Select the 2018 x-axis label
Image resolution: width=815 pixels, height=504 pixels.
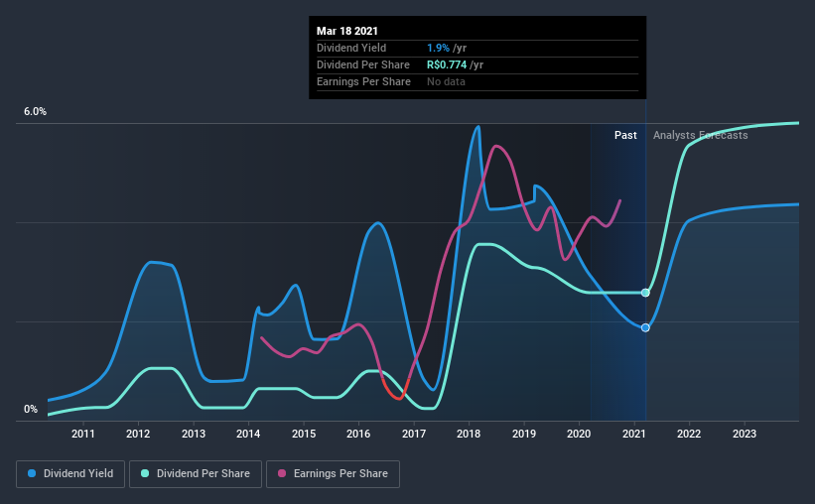[469, 434]
